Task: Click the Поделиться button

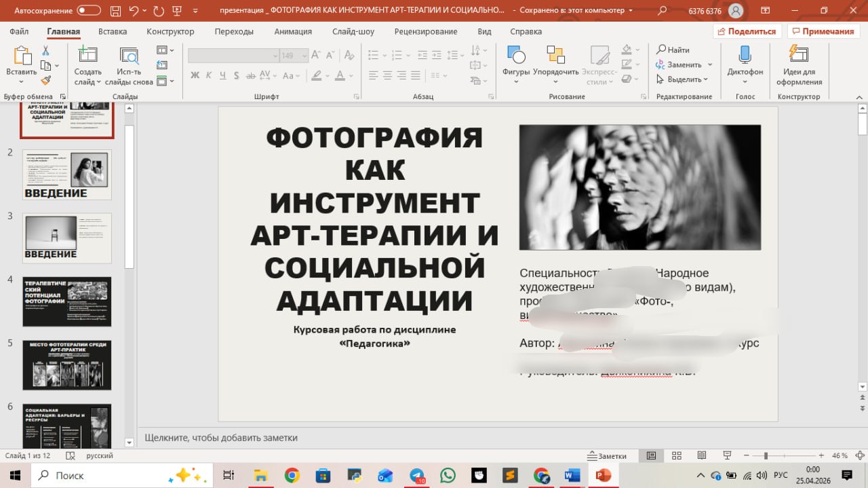Action: (x=747, y=31)
